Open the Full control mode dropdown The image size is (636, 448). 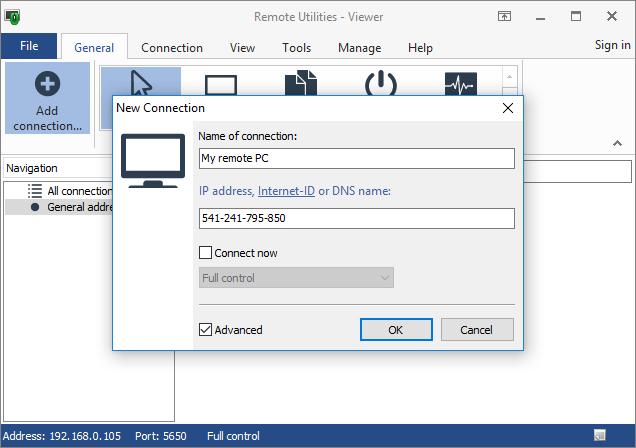296,278
